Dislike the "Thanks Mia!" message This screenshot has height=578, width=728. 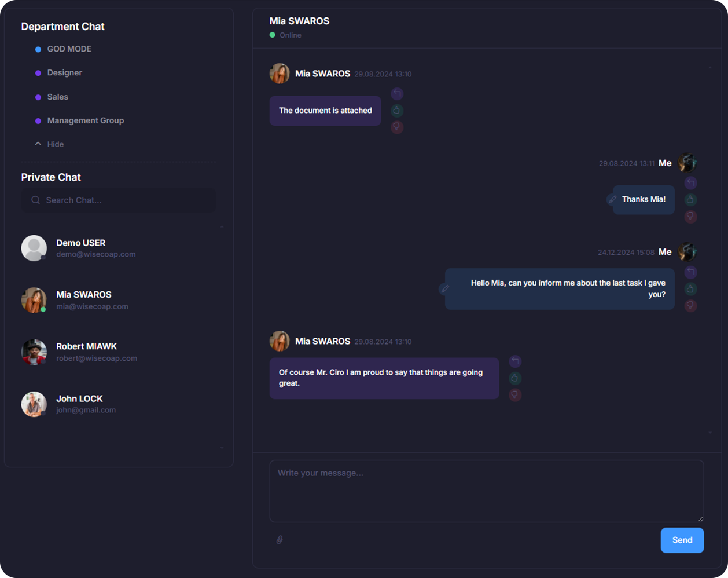click(x=690, y=217)
